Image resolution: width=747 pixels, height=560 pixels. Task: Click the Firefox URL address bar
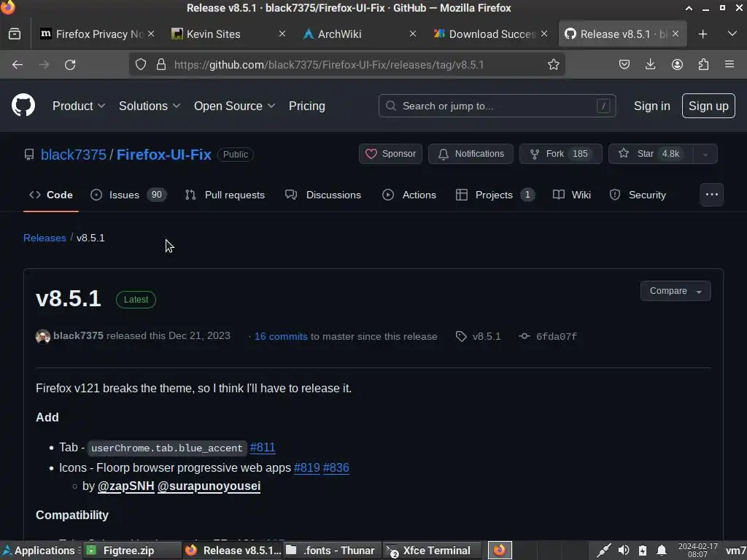(347, 64)
